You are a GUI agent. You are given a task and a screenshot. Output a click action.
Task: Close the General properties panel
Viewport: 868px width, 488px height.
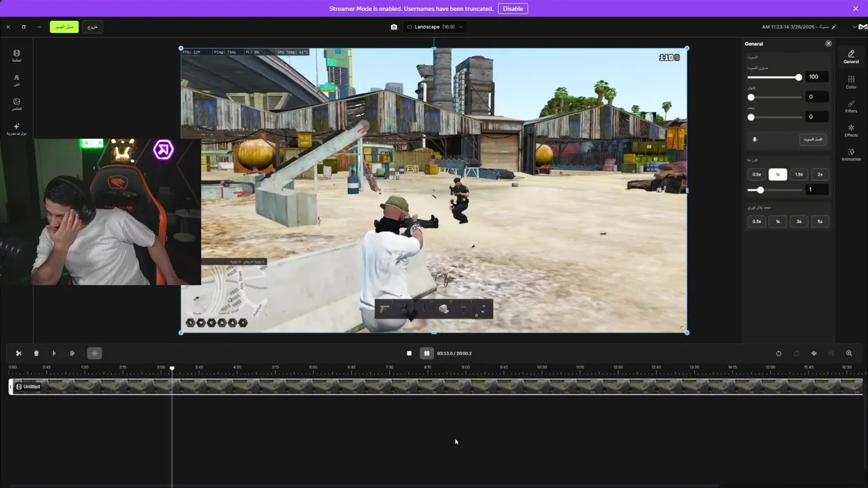point(828,43)
